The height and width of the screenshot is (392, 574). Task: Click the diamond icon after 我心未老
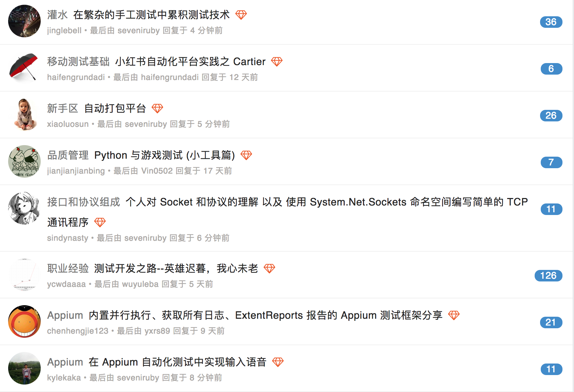[x=269, y=269]
